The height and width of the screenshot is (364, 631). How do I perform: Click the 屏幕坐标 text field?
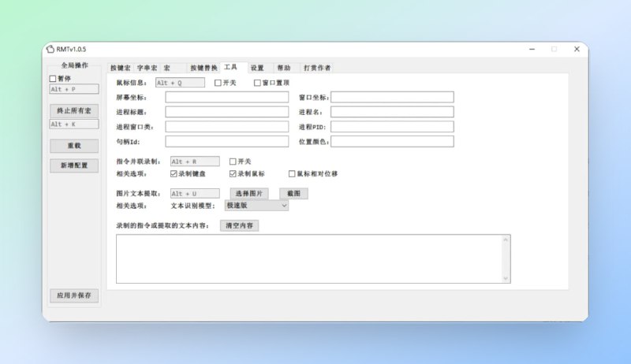click(x=227, y=97)
